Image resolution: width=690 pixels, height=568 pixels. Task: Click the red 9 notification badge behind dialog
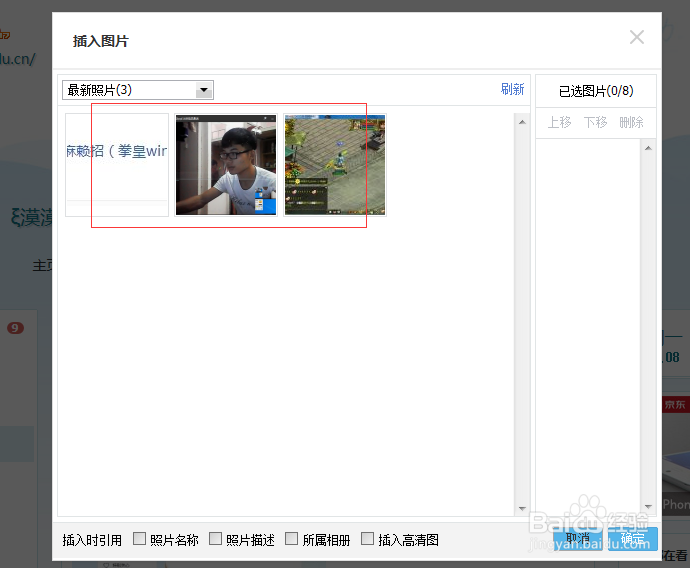click(x=15, y=328)
